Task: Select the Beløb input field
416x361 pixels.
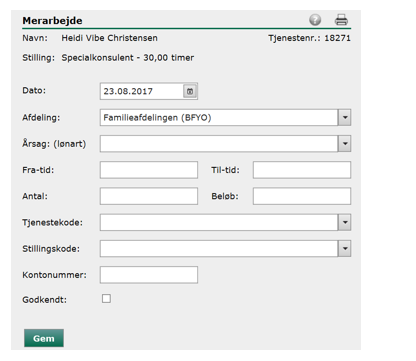Action: pyautogui.click(x=302, y=196)
